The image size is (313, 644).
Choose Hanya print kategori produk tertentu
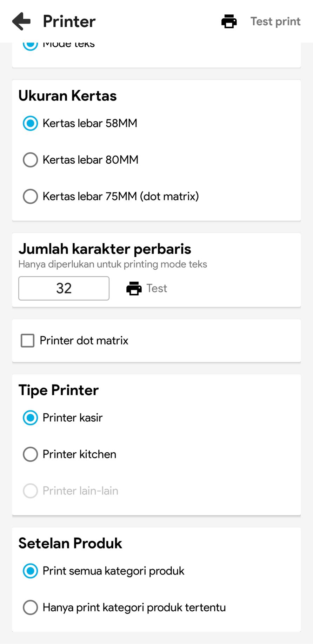coord(31,607)
